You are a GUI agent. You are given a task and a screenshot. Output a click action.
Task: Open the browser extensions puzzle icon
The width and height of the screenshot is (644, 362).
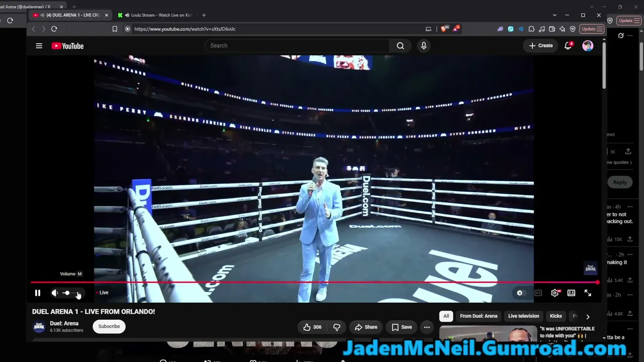(x=531, y=29)
